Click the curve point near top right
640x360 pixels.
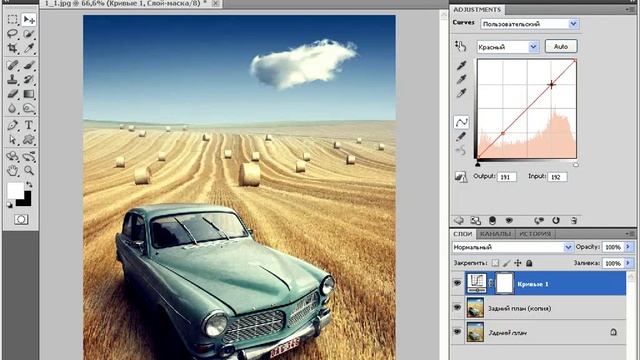pos(551,84)
